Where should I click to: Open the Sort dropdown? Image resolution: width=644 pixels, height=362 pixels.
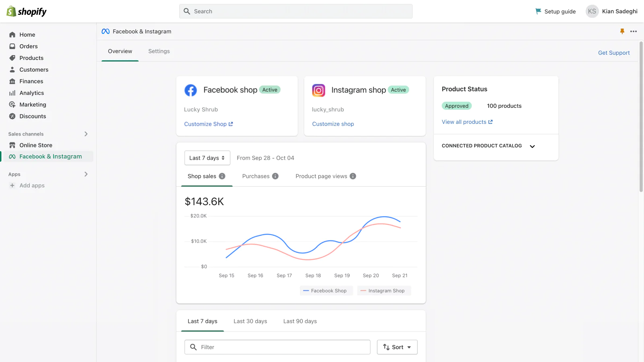397,347
